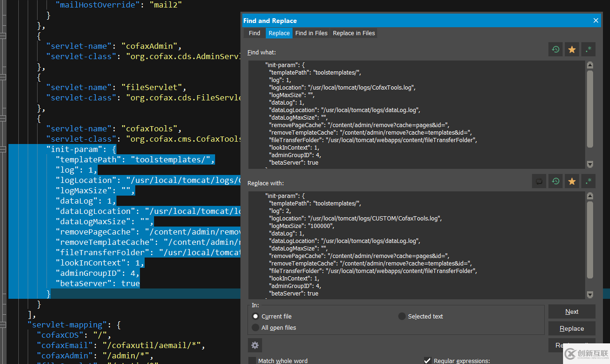Switch to the Find tab

[255, 33]
